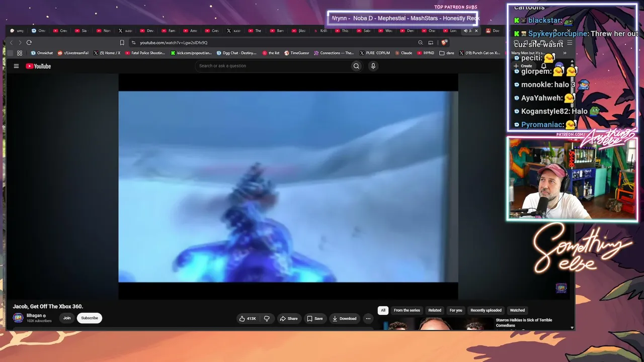Select the 'For you' filter chip
This screenshot has width=644, height=362.
456,310
